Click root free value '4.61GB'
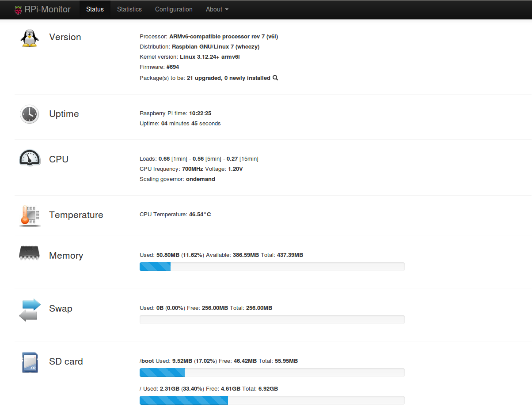Screen dimensions: 532x418 point(230,389)
